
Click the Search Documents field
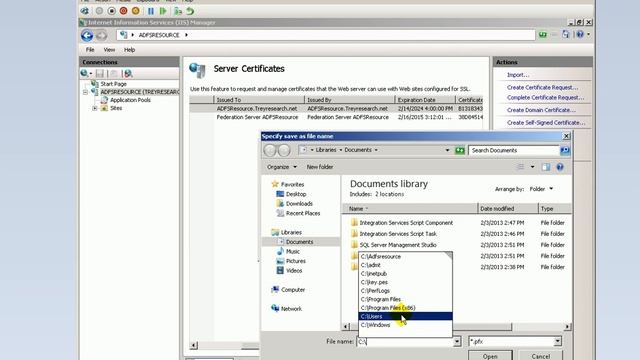pyautogui.click(x=514, y=151)
